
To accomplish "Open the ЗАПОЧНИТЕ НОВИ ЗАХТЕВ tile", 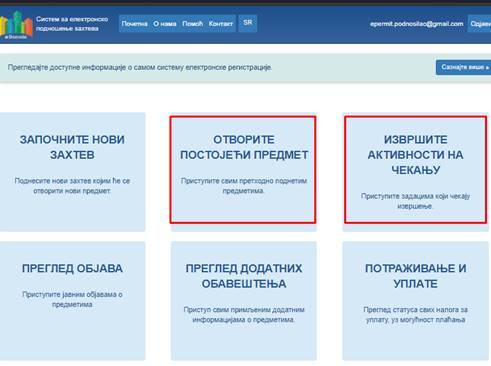I will [x=72, y=172].
